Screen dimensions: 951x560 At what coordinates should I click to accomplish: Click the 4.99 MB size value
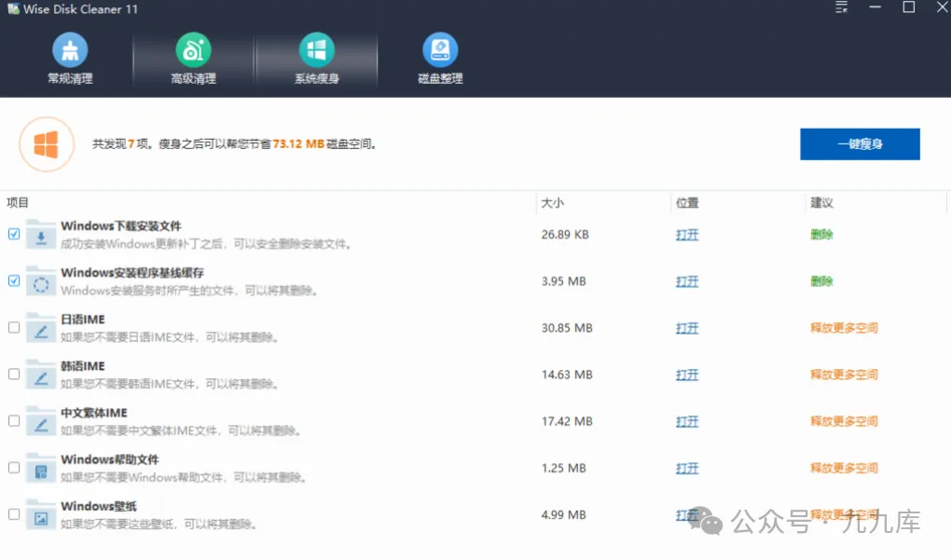point(564,514)
